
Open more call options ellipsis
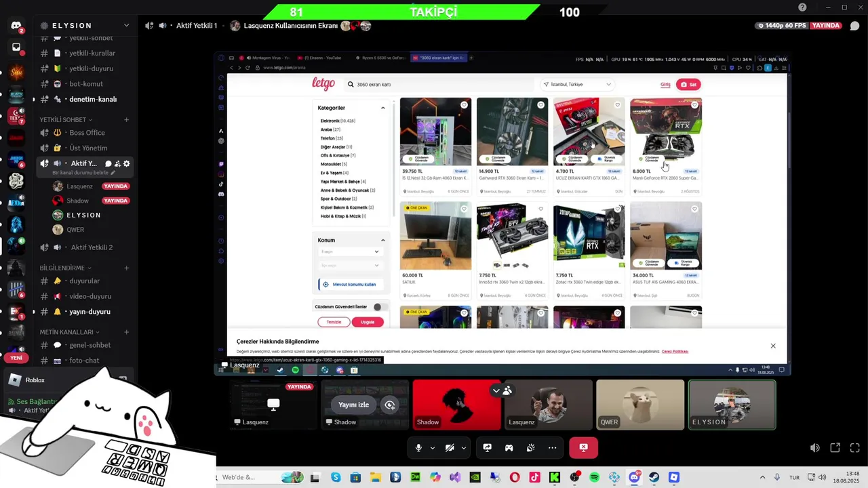click(552, 448)
